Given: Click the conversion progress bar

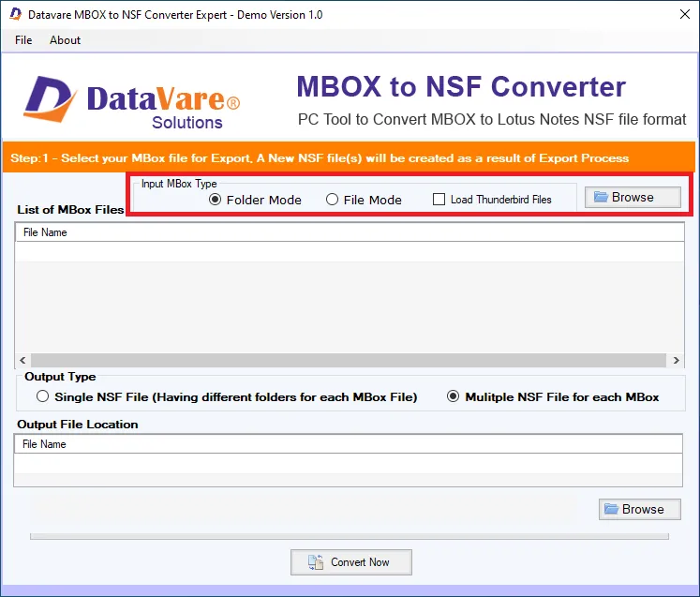Looking at the screenshot, I should point(350,536).
